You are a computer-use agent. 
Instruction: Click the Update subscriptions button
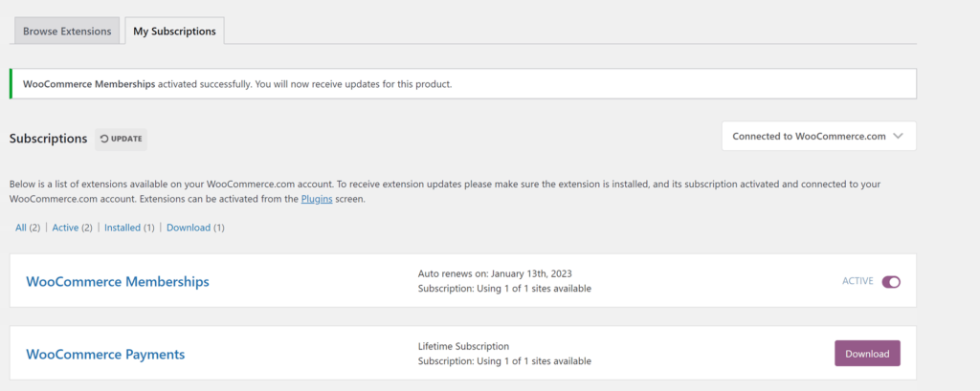click(x=122, y=140)
